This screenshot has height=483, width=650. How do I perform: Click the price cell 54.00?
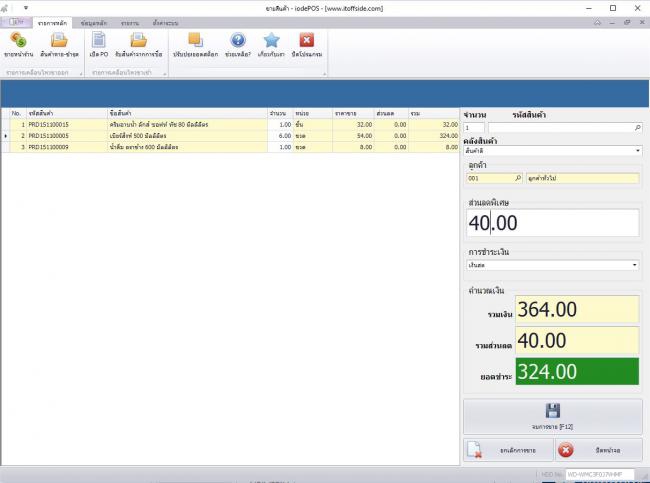tap(353, 136)
